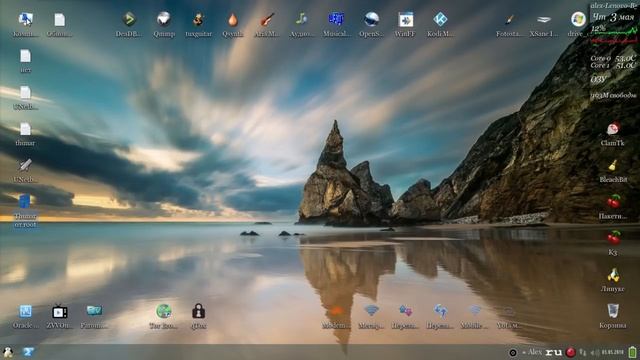Open the Mobile broadband desktop icon

click(x=475, y=311)
